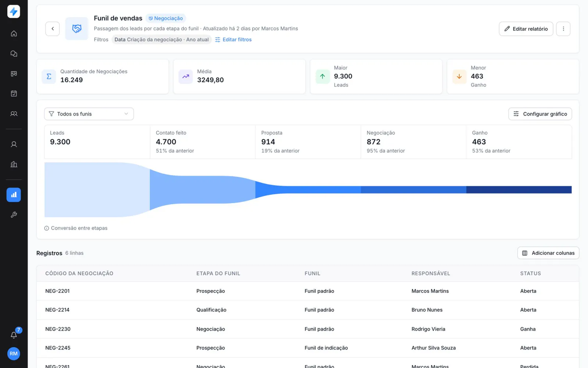Select the Ganho stage card

pyautogui.click(x=519, y=142)
